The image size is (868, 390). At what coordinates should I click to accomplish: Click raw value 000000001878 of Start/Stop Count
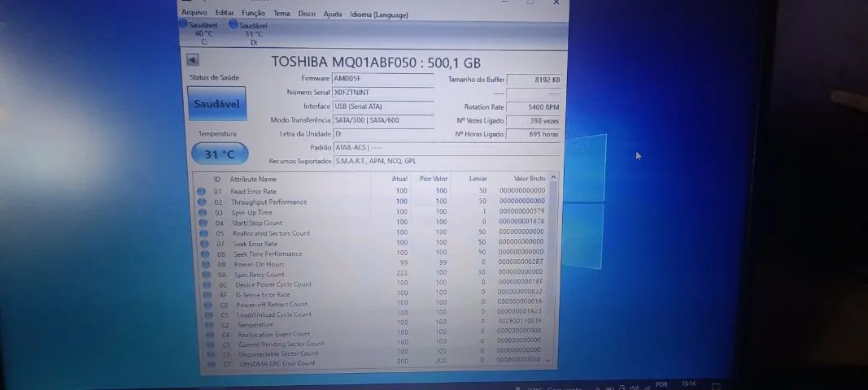point(522,221)
